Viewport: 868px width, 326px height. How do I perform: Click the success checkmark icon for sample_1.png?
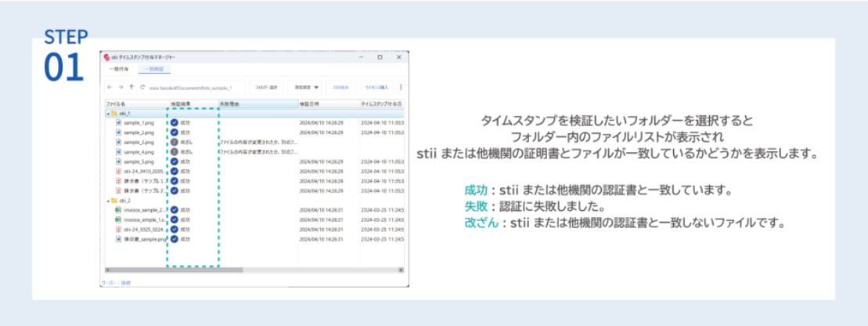click(175, 122)
